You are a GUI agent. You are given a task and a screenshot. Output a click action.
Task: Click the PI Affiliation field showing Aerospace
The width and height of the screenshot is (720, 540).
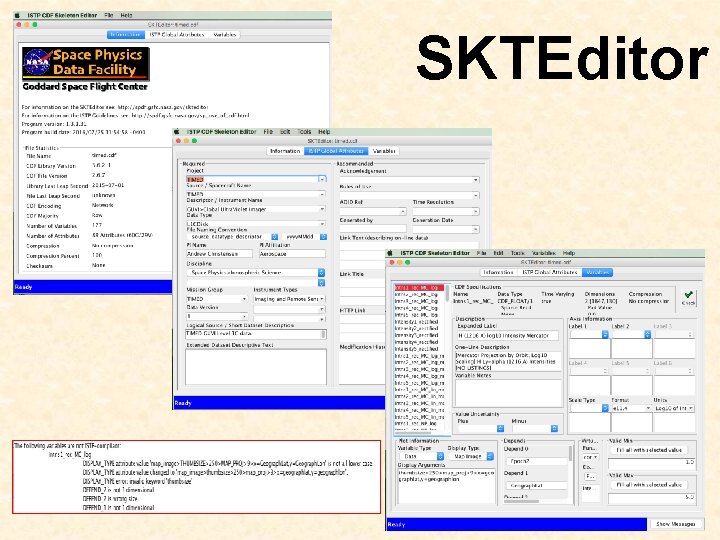(x=292, y=253)
